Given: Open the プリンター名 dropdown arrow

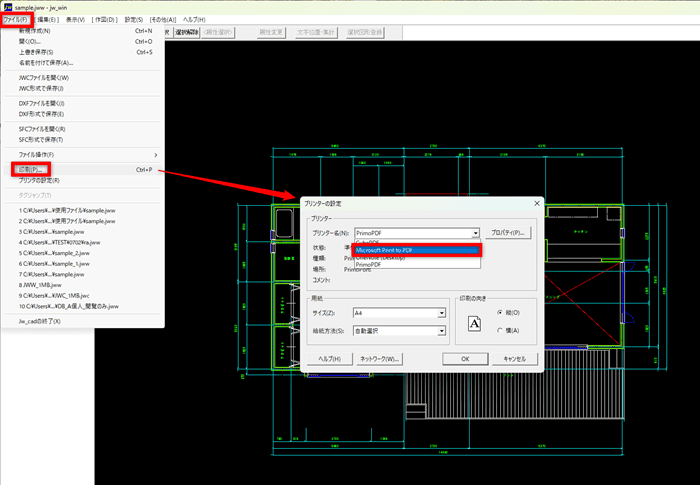Looking at the screenshot, I should point(475,233).
